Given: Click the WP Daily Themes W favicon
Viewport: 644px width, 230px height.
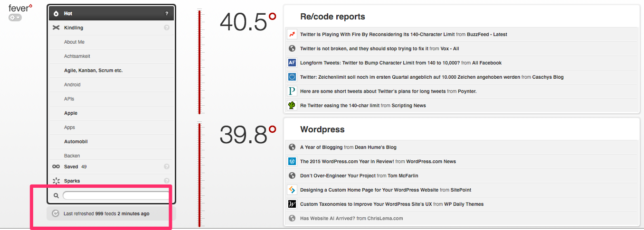Looking at the screenshot, I should pyautogui.click(x=292, y=204).
